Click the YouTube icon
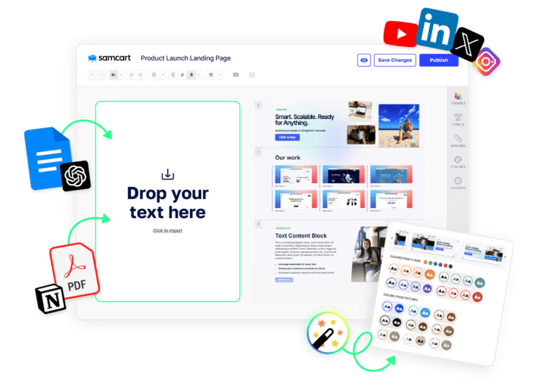 [400, 34]
